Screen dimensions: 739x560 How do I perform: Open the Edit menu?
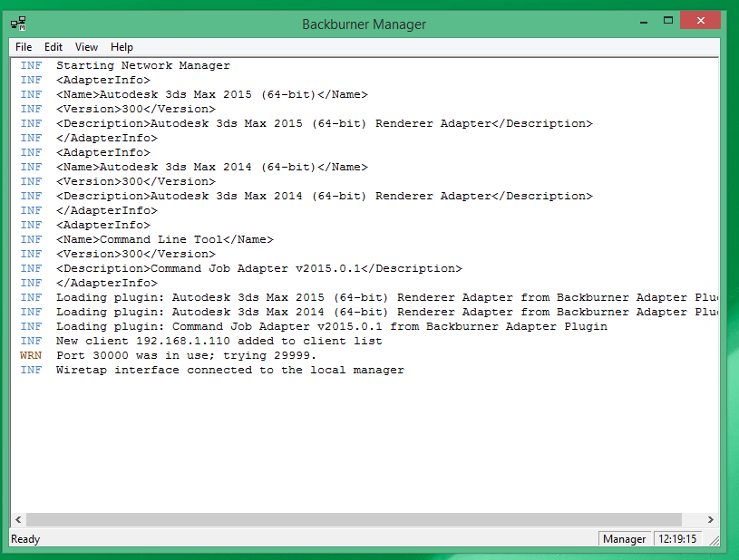53,47
